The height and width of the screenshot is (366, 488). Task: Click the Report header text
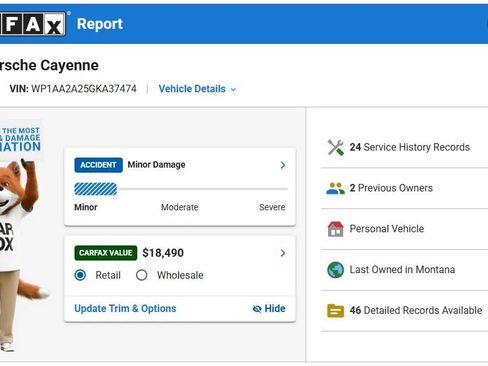100,24
